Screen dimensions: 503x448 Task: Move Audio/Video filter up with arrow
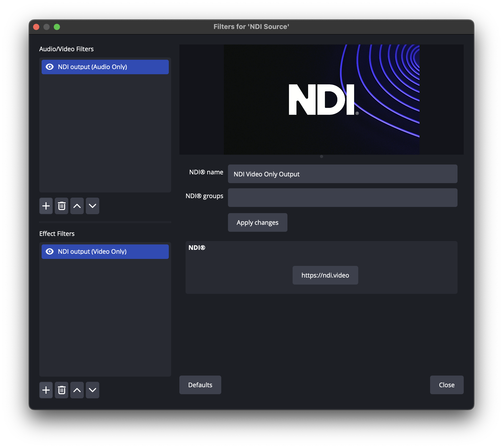pyautogui.click(x=77, y=206)
